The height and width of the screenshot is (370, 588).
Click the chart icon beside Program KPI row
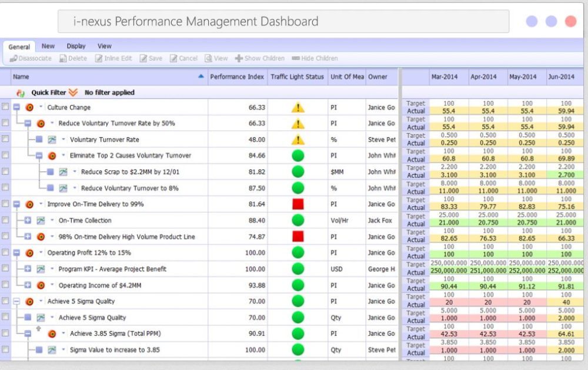point(41,269)
